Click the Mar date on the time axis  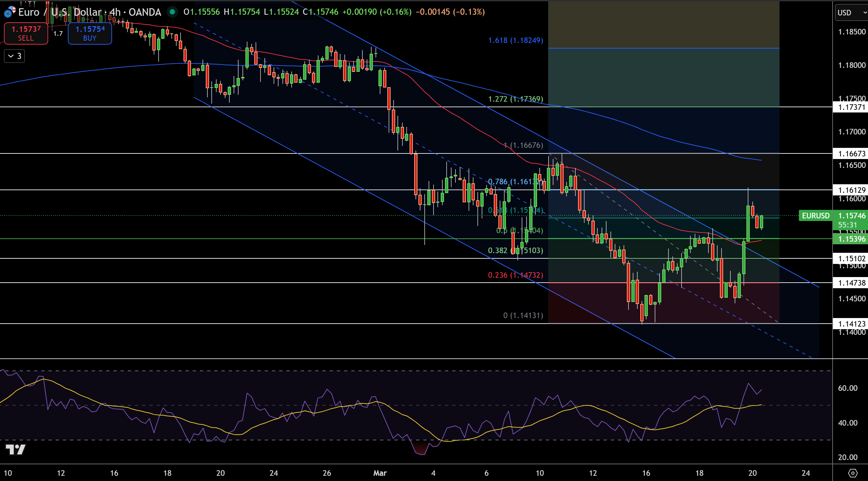pos(380,473)
